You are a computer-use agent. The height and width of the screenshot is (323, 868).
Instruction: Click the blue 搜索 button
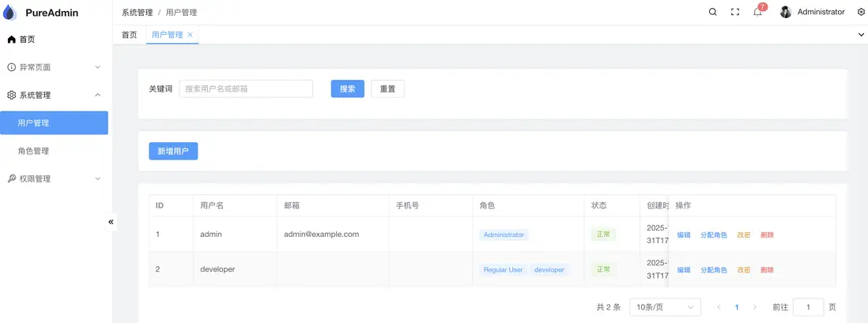348,88
